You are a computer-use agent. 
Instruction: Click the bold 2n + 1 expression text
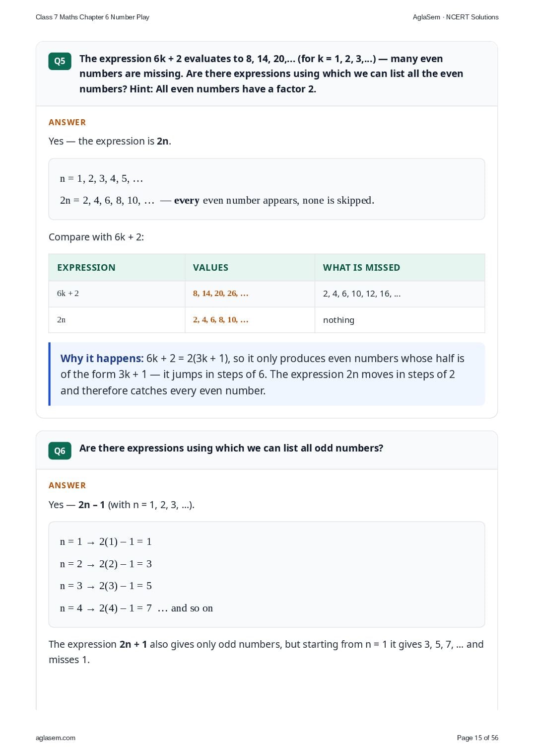133,644
